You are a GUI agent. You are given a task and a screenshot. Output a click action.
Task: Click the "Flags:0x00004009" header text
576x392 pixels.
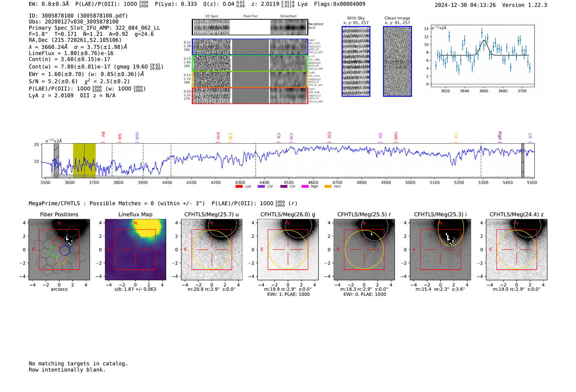pos(339,4)
